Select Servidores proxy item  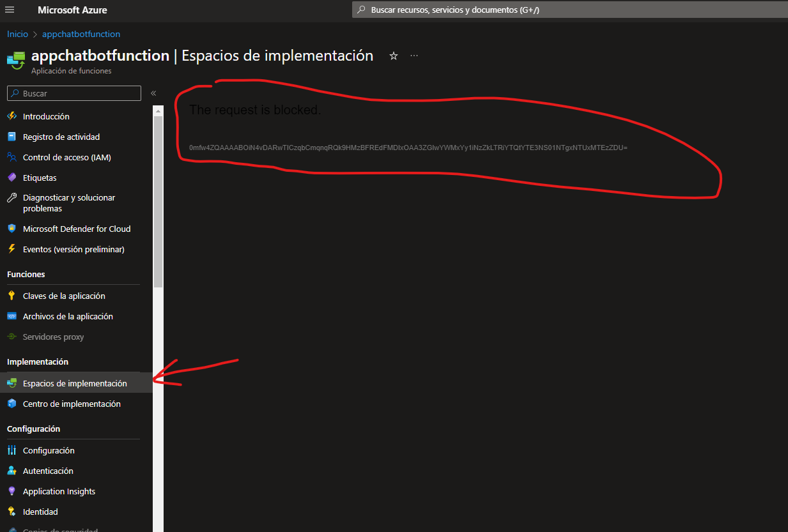pos(53,337)
